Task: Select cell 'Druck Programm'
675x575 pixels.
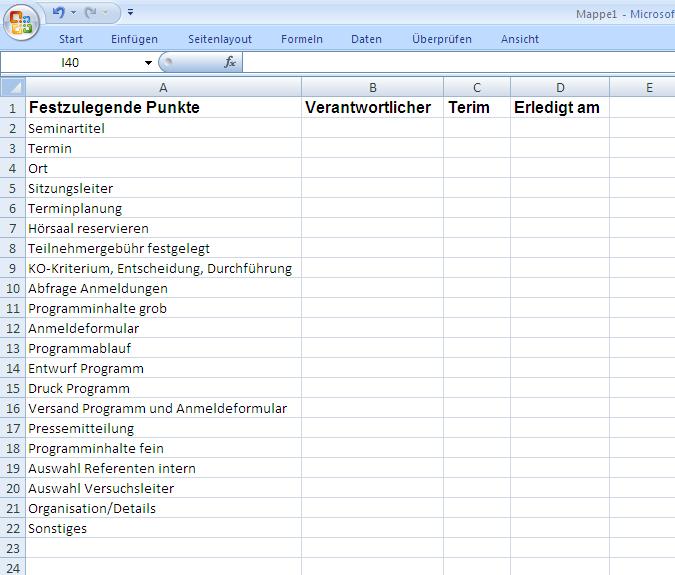Action: [x=163, y=388]
